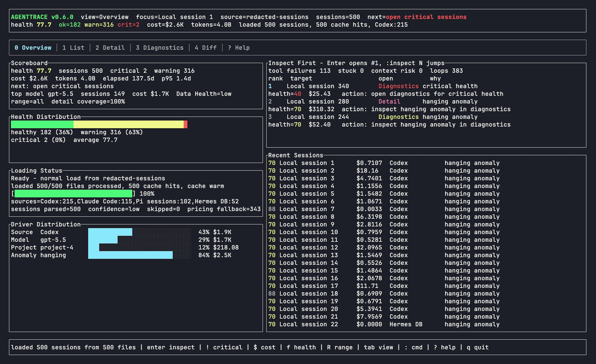This screenshot has width=596, height=364.
Task: Click 'loops 383' in Inspect First panel
Action: coord(446,71)
